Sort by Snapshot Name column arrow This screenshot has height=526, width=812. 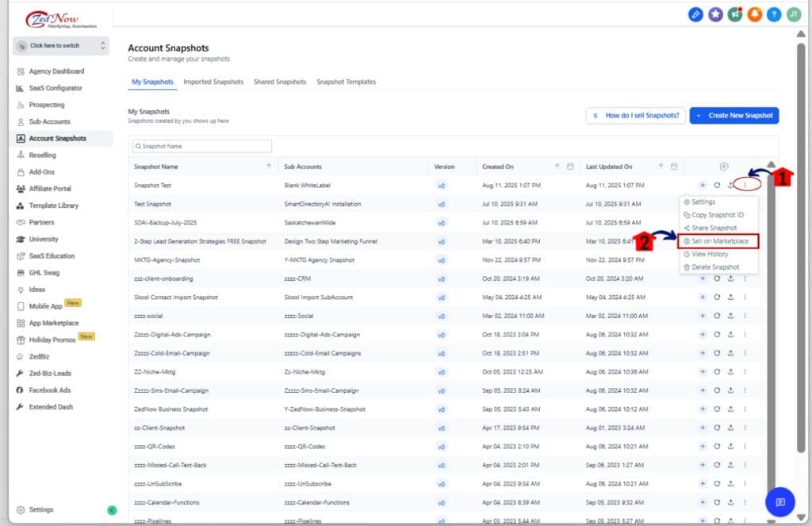tap(269, 167)
